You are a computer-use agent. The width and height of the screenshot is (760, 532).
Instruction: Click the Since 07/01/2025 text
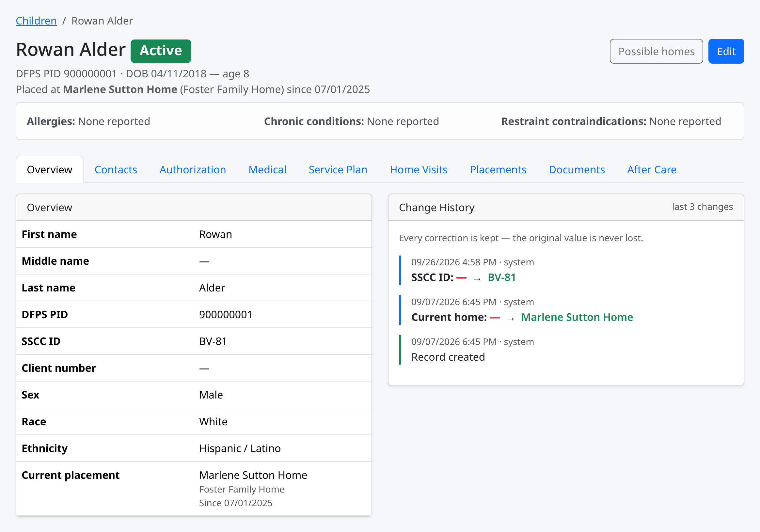(236, 503)
